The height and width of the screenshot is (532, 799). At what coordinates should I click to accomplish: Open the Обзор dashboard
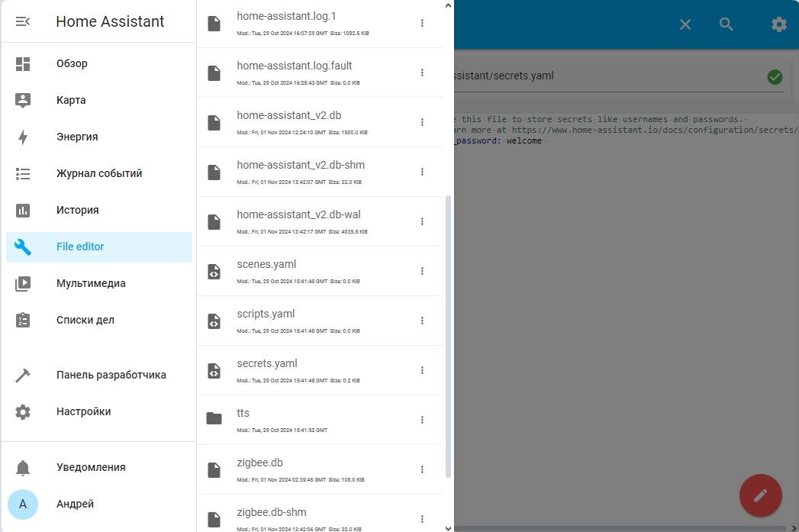[x=99, y=63]
